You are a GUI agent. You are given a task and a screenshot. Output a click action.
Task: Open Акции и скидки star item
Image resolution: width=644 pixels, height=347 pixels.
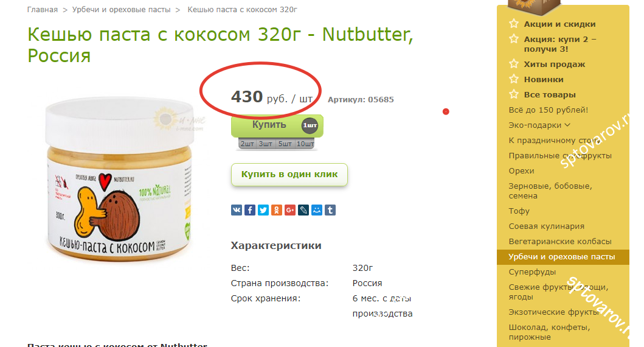click(559, 24)
